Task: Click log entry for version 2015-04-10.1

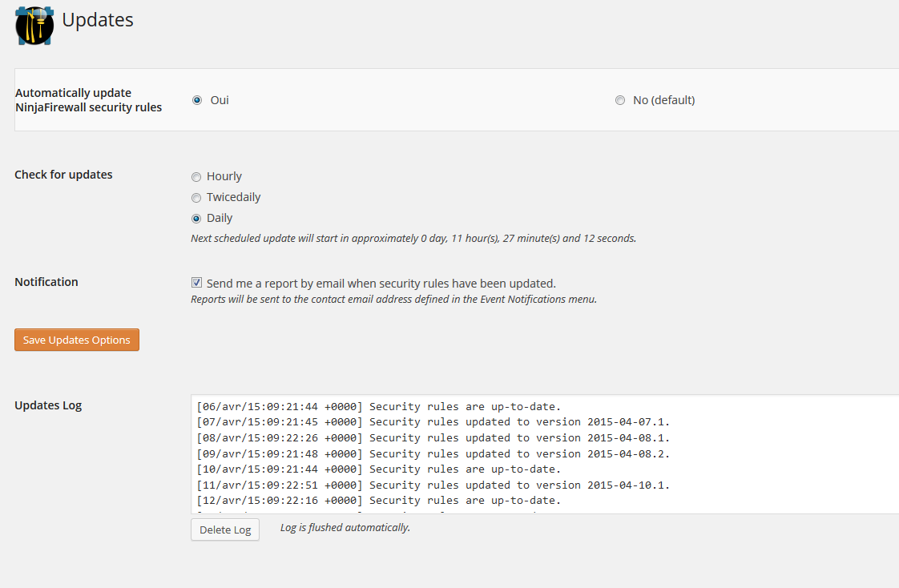Action: [x=433, y=485]
